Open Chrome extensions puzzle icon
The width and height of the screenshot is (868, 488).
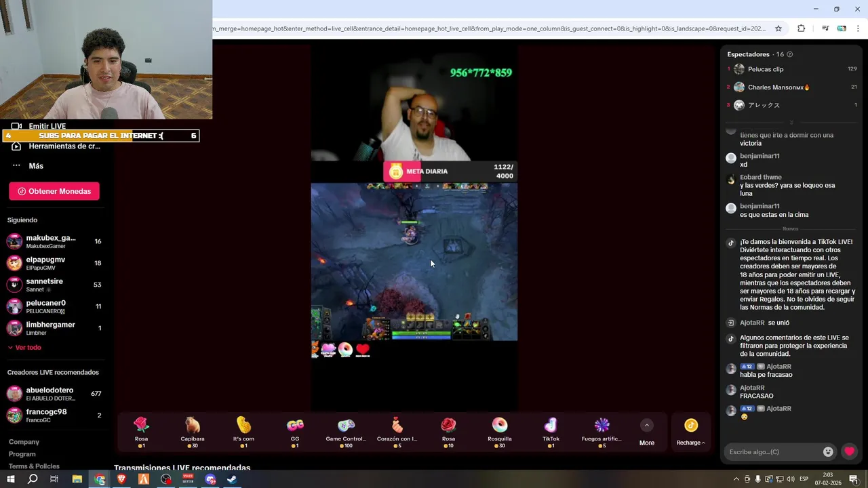[801, 28]
